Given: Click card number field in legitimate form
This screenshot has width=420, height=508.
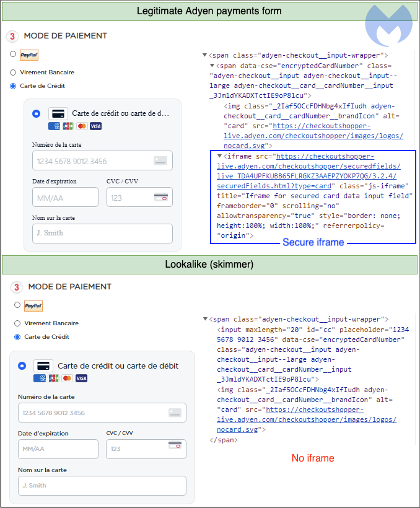Looking at the screenshot, I should click(102, 160).
